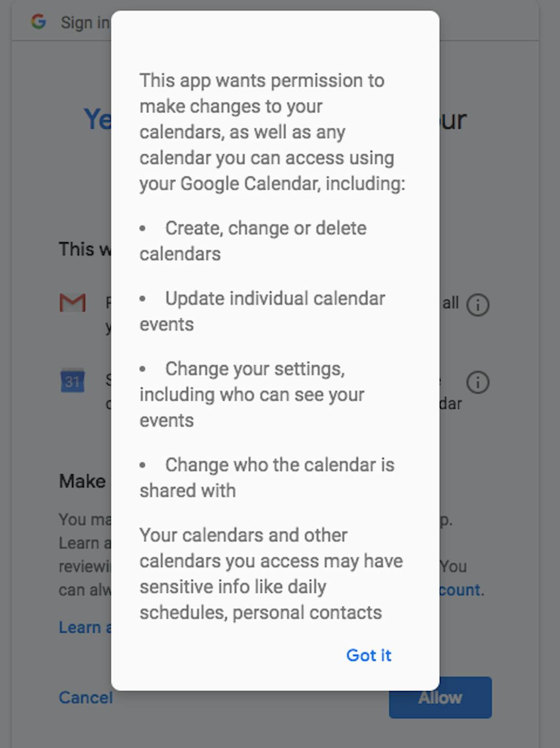The height and width of the screenshot is (748, 560).
Task: Click the Google logo in the header
Action: point(38,22)
